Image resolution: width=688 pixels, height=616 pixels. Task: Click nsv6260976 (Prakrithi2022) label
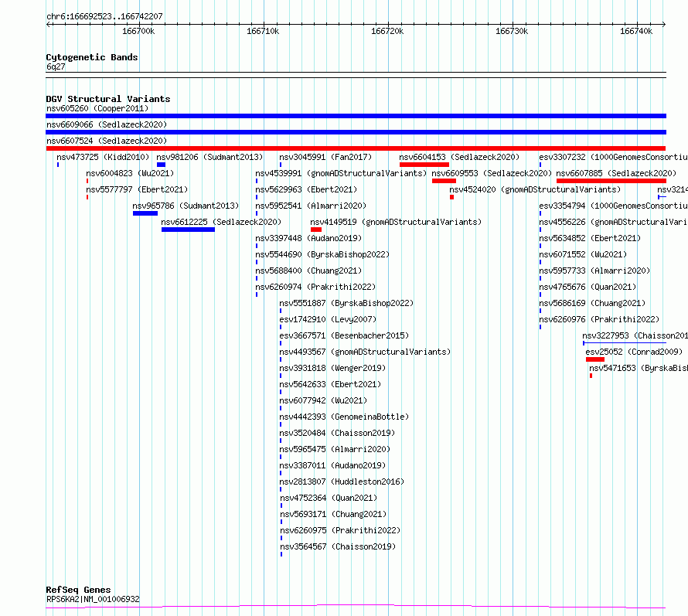599,319
